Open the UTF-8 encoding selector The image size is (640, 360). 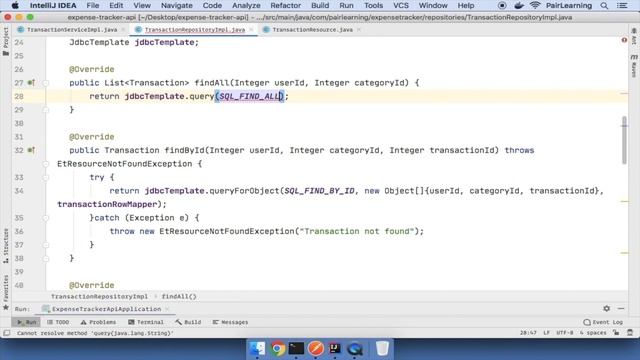(x=565, y=333)
